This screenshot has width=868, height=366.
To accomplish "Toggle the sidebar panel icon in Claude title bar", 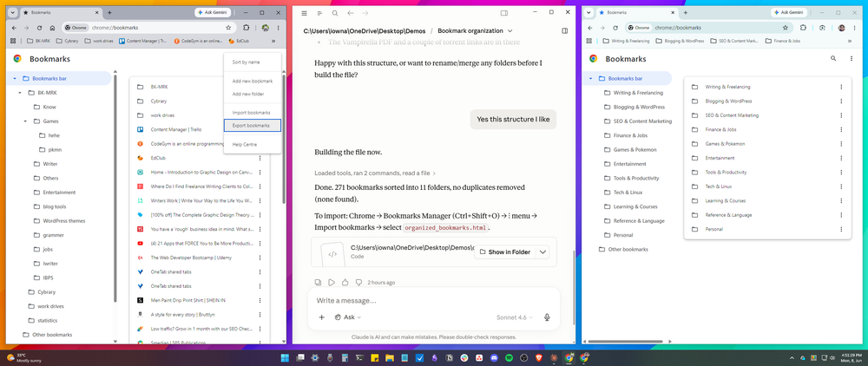I will 504,13.
